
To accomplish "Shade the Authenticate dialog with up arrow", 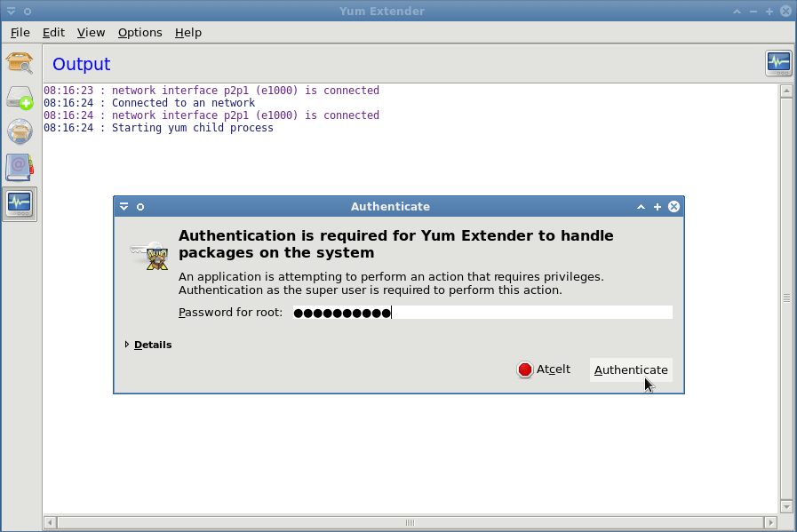I will [641, 207].
